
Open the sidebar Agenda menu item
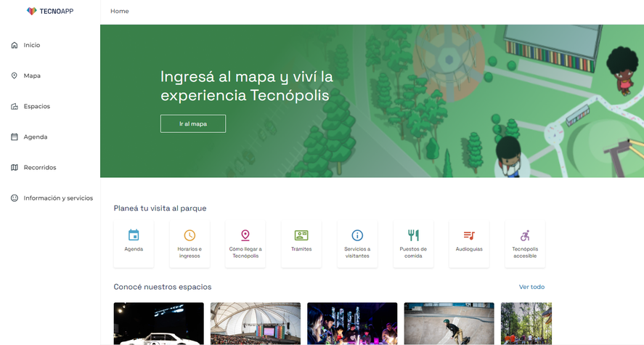tap(35, 137)
